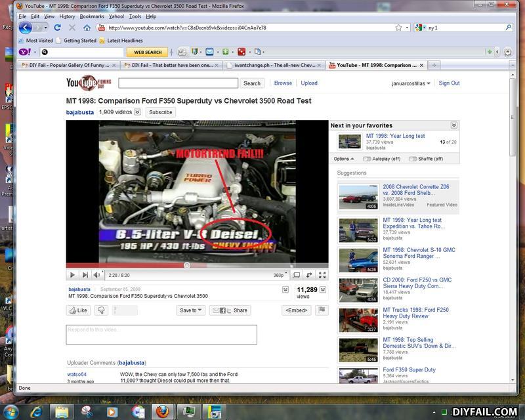Viewport: 525px width, 420px height.
Task: Expand the video player size icon
Action: pyautogui.click(x=297, y=276)
